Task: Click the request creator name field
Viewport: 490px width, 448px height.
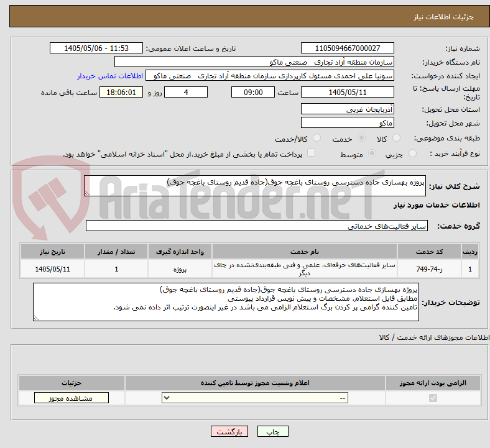Action: (270, 76)
